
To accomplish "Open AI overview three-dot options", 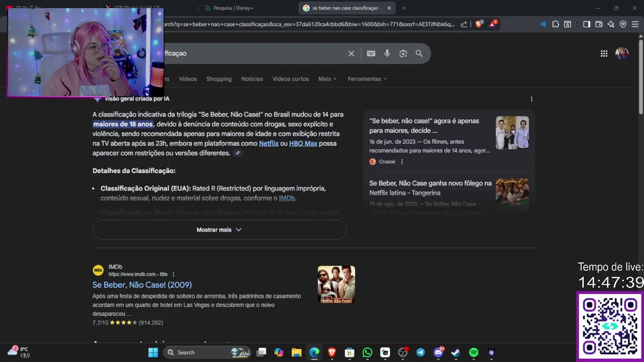I will coord(531,99).
